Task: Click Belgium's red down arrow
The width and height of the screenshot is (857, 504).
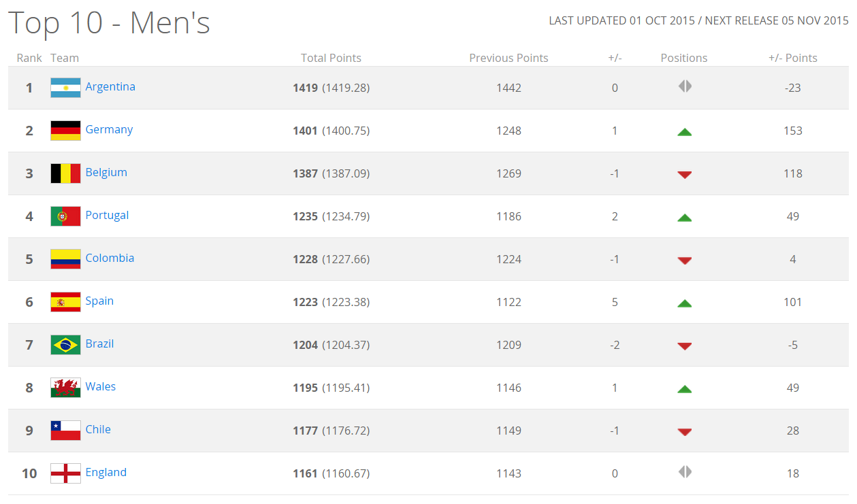Action: click(684, 175)
